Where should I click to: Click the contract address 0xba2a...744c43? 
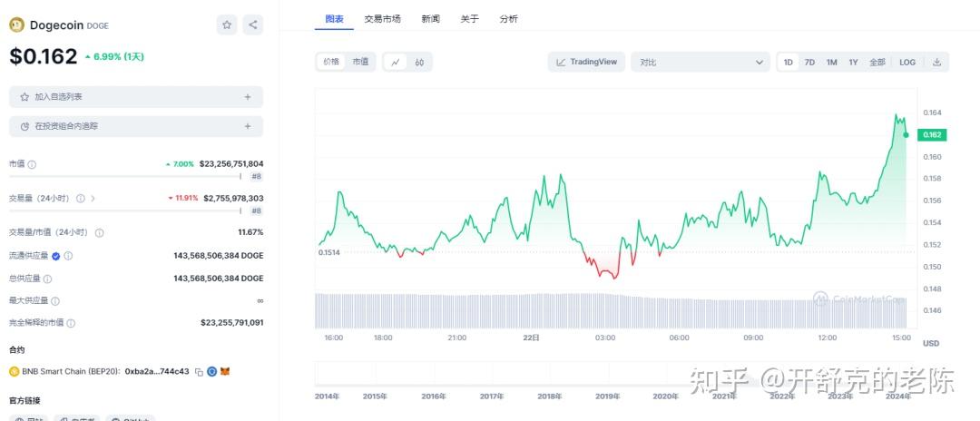(x=157, y=372)
